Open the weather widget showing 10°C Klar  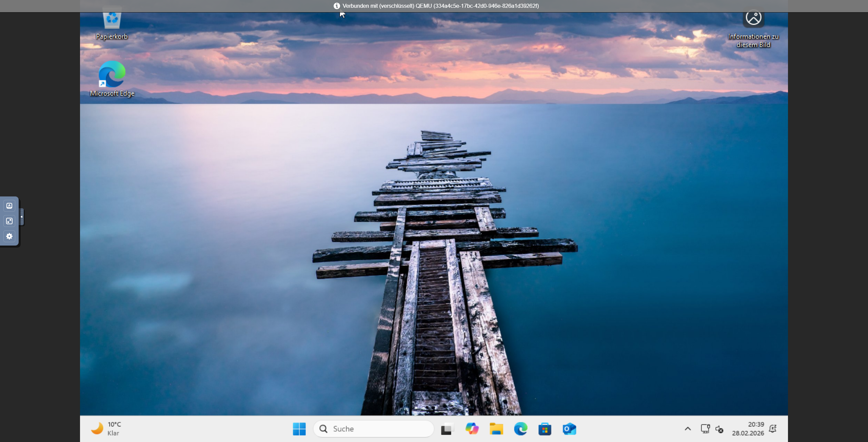[106, 429]
